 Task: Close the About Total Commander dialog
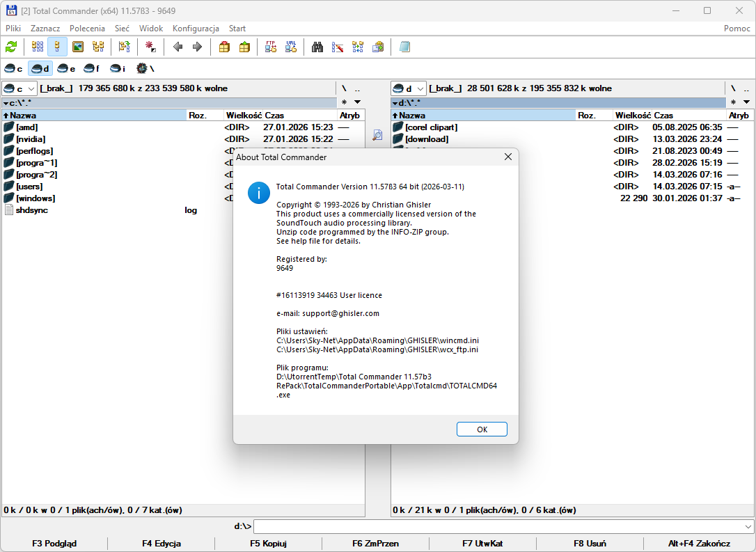[x=507, y=157]
